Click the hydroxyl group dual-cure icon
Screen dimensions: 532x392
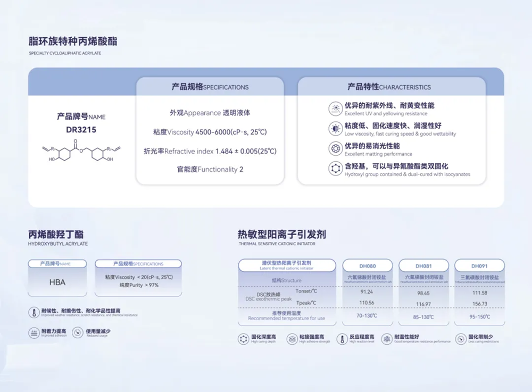[336, 169]
